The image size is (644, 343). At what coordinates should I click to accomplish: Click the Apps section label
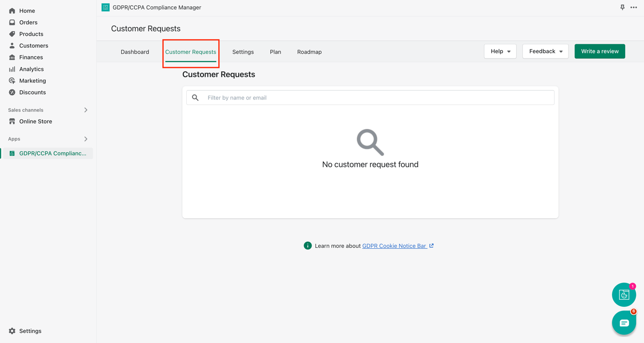14,139
